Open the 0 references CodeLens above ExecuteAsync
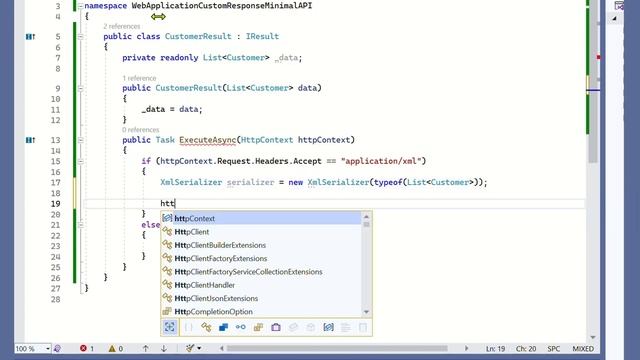 tap(140, 130)
